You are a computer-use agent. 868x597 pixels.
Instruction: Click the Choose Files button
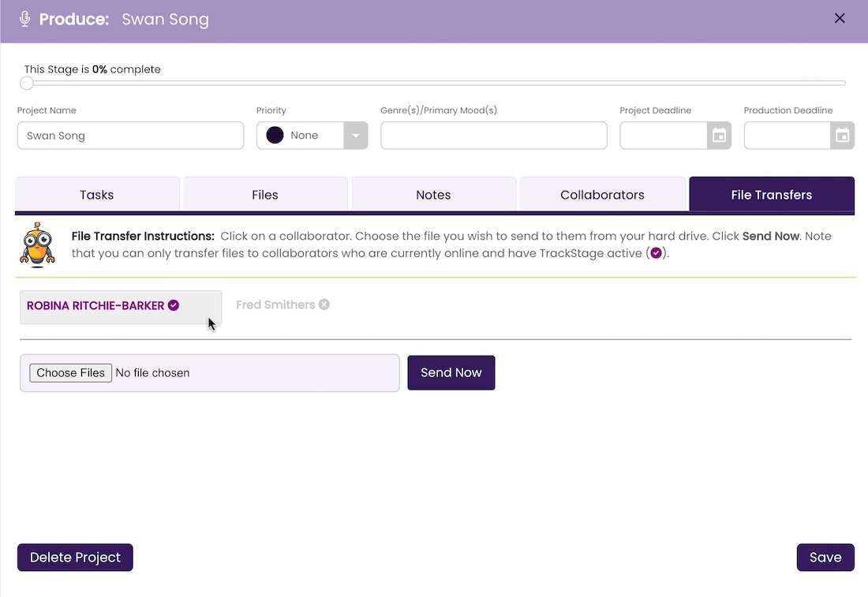coord(70,373)
